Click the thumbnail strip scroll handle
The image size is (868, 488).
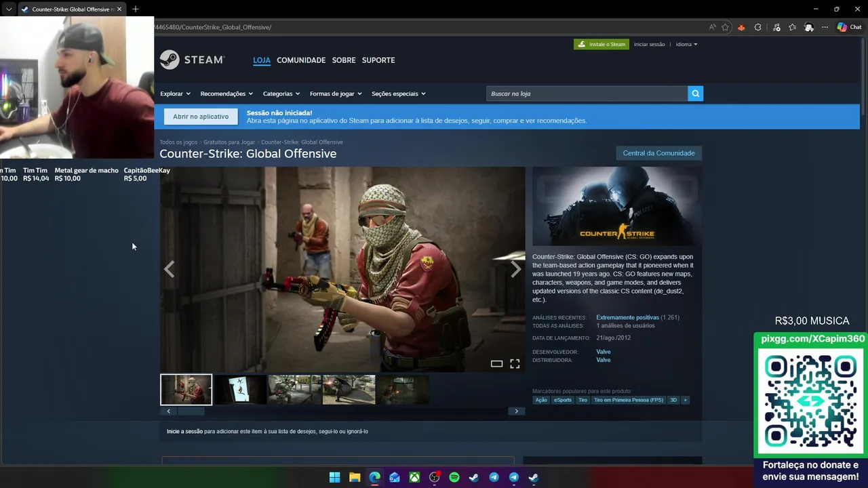[191, 411]
